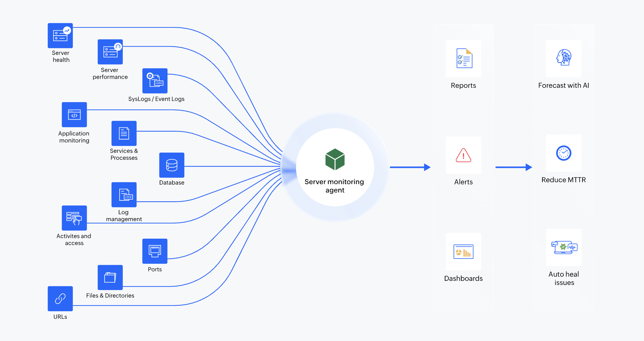The image size is (644, 341).
Task: Click the "Ports" label
Action: [155, 269]
